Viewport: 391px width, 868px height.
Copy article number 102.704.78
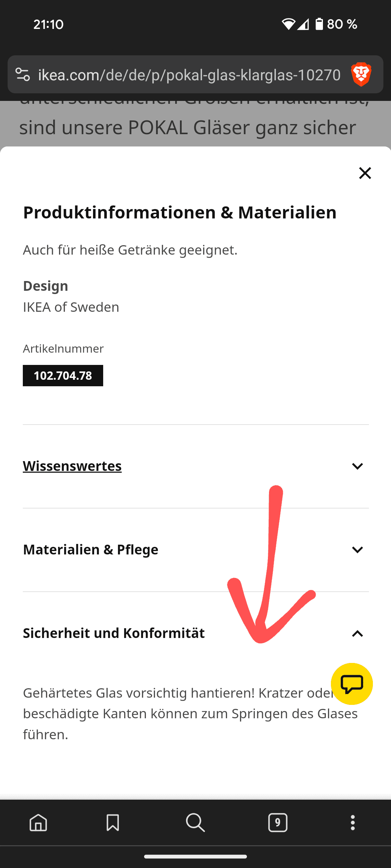(x=63, y=376)
